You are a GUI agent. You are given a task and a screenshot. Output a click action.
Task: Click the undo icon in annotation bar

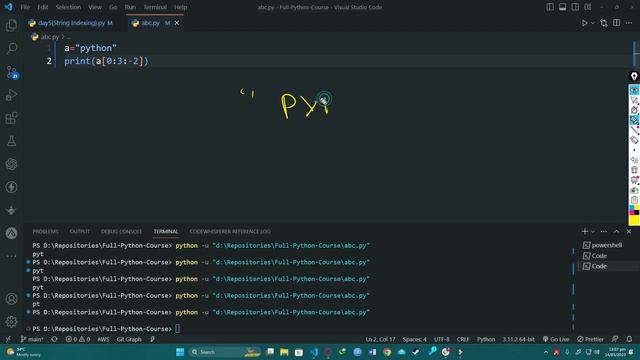pyautogui.click(x=634, y=160)
